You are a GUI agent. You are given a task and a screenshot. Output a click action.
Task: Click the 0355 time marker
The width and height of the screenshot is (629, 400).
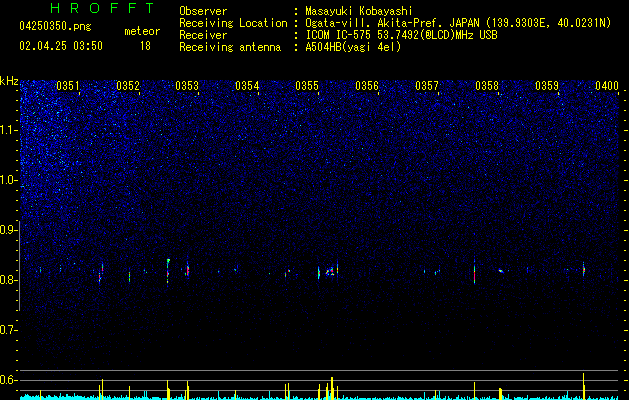[307, 86]
